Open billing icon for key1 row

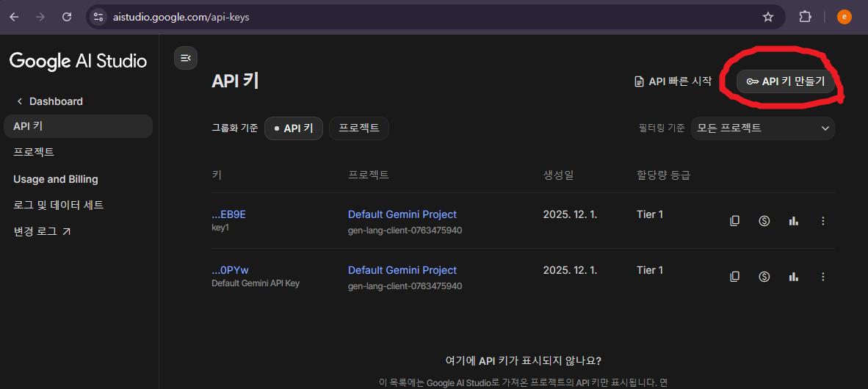(764, 221)
